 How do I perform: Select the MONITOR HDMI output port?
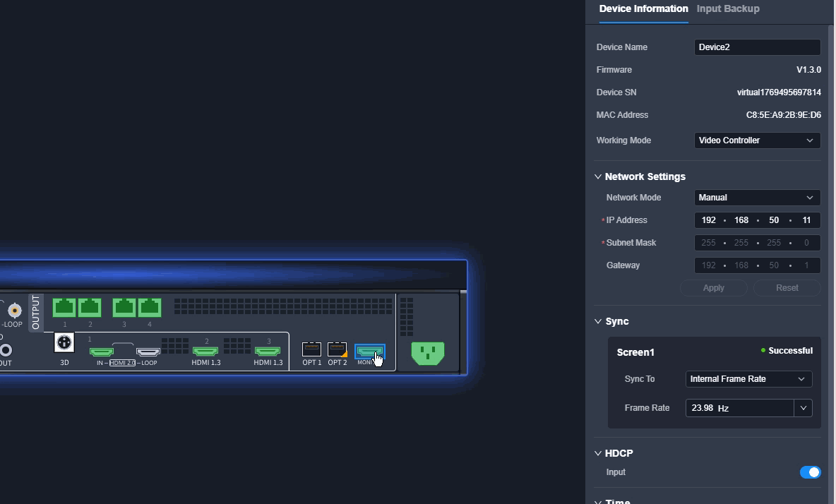point(369,352)
